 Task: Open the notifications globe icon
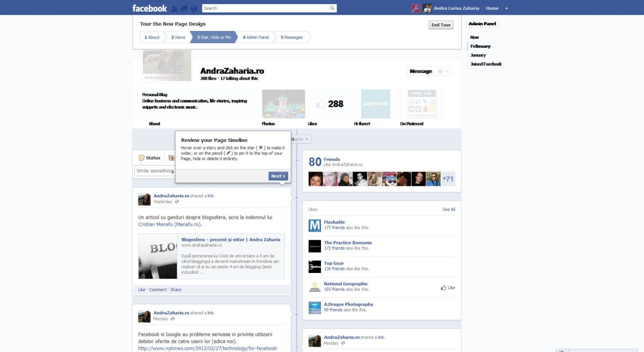point(194,9)
